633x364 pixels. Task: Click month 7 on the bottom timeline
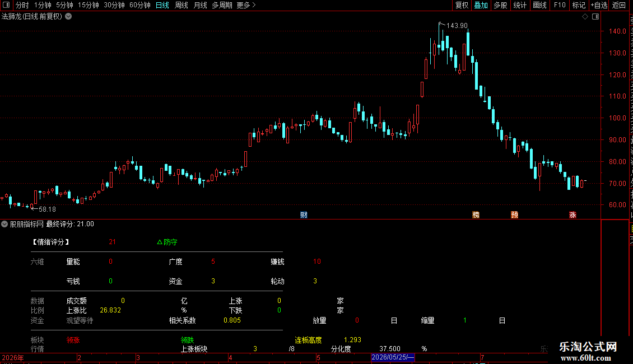482,357
